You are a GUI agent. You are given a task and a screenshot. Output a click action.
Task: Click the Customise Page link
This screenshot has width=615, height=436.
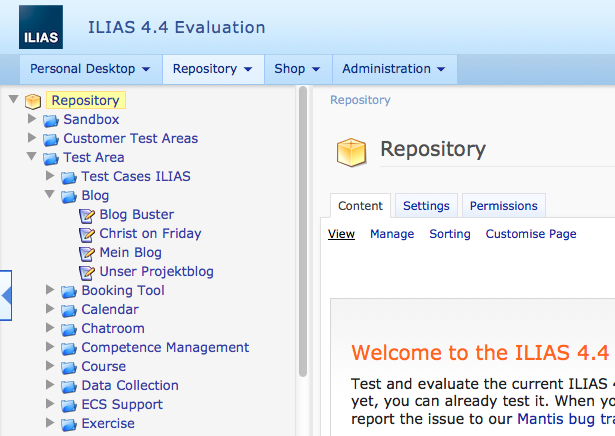(x=530, y=234)
